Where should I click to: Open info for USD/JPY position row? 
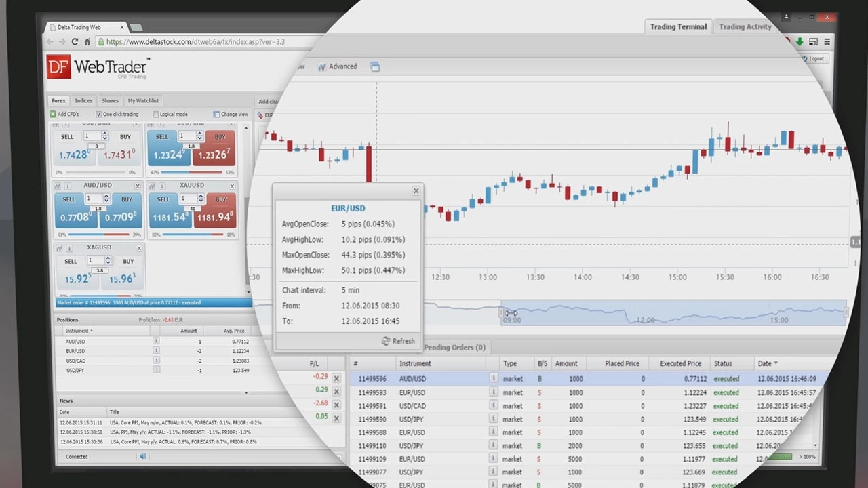pyautogui.click(x=156, y=370)
